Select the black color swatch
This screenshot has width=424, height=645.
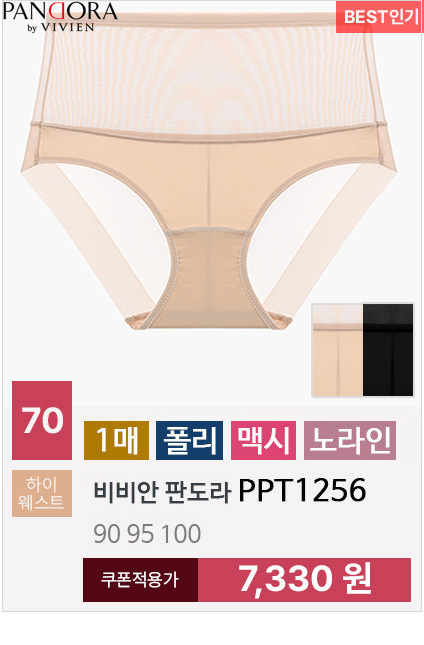pos(388,350)
